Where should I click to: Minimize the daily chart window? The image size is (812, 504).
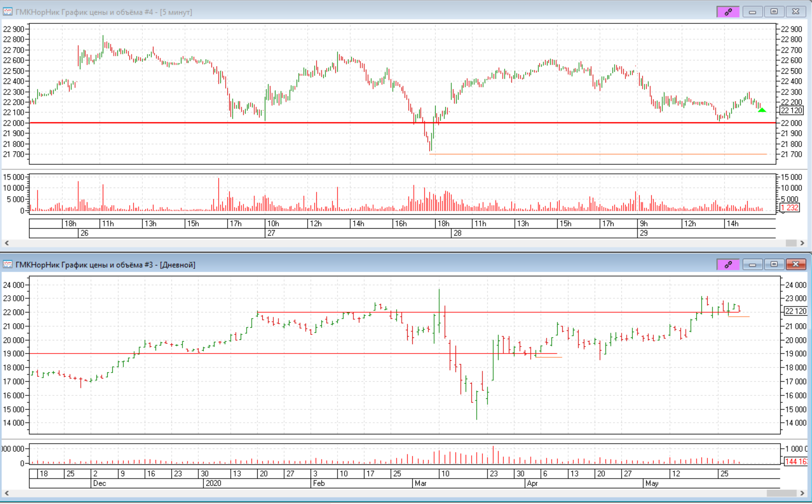coord(752,264)
